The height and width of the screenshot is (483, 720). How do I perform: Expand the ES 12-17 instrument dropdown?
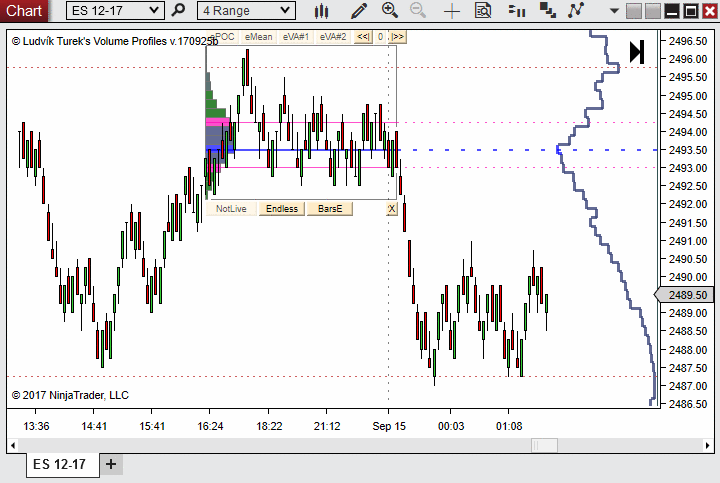click(x=115, y=11)
